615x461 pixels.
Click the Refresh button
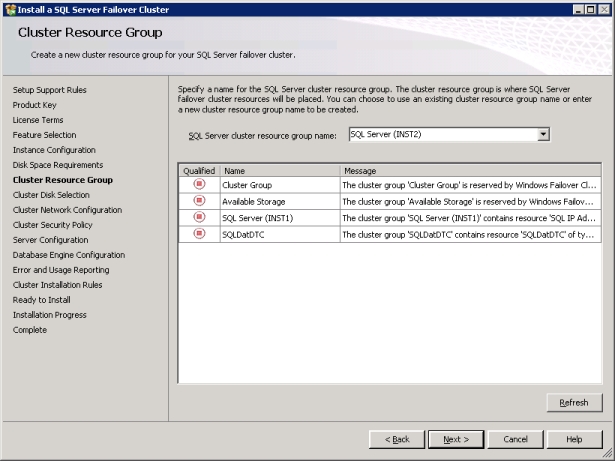coord(574,403)
